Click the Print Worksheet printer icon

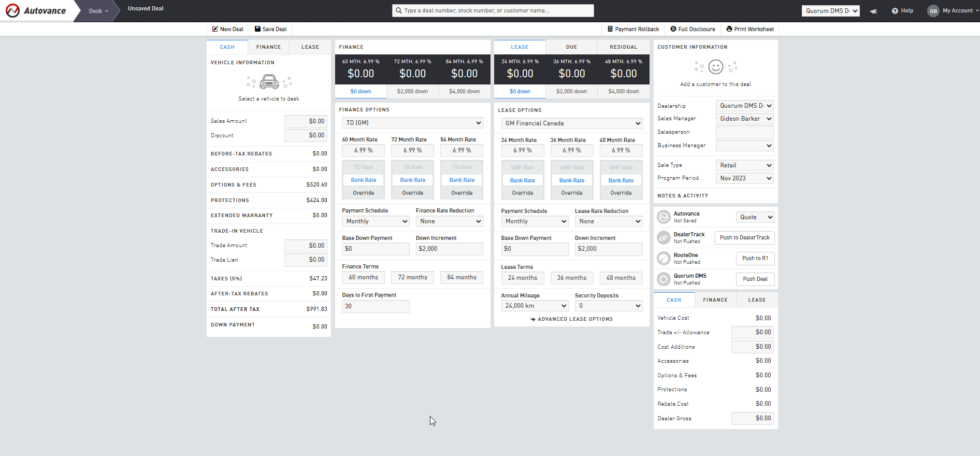click(x=729, y=29)
